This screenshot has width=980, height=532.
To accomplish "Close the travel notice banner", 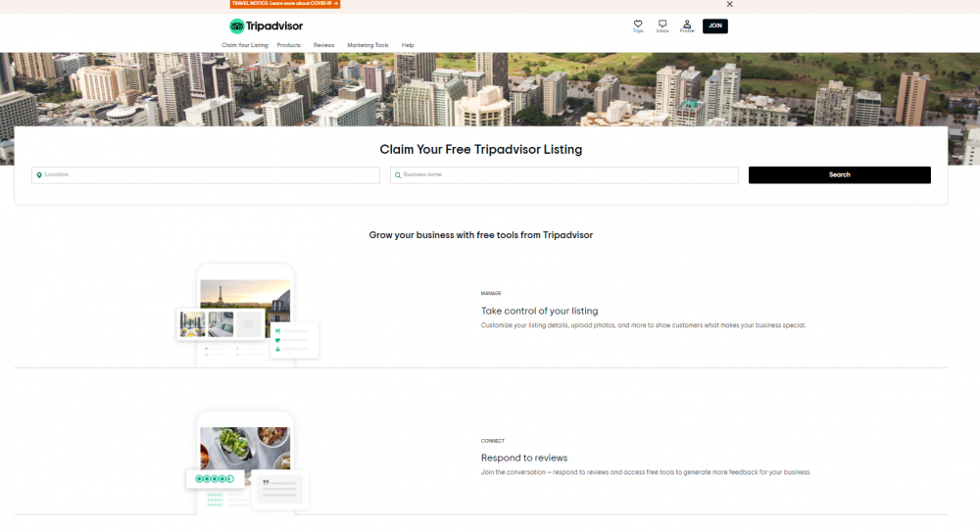I will pyautogui.click(x=729, y=4).
